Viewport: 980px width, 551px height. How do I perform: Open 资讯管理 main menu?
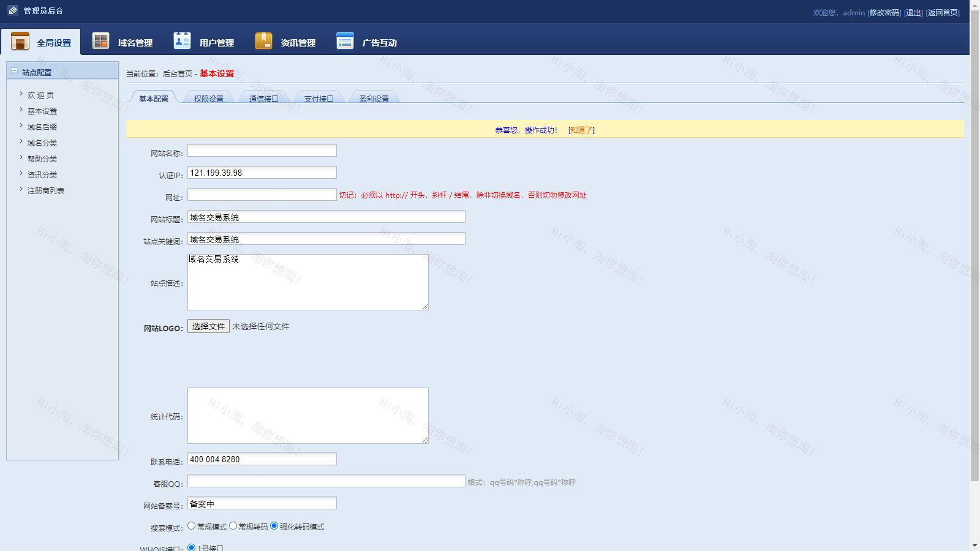[285, 42]
